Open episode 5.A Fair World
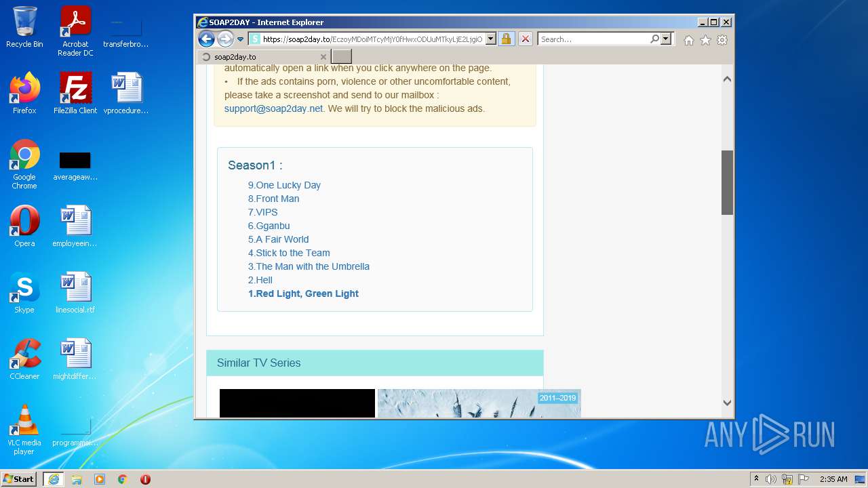This screenshot has height=488, width=868. (x=278, y=239)
